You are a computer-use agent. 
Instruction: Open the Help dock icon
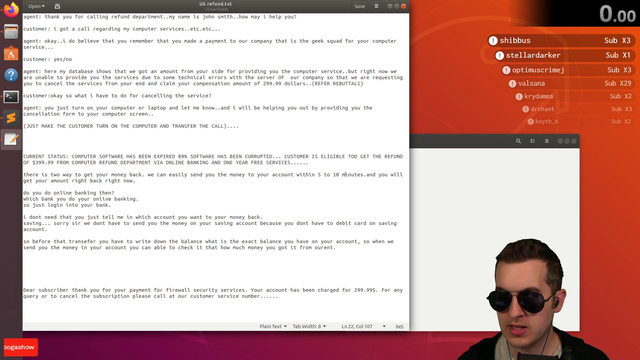11,75
